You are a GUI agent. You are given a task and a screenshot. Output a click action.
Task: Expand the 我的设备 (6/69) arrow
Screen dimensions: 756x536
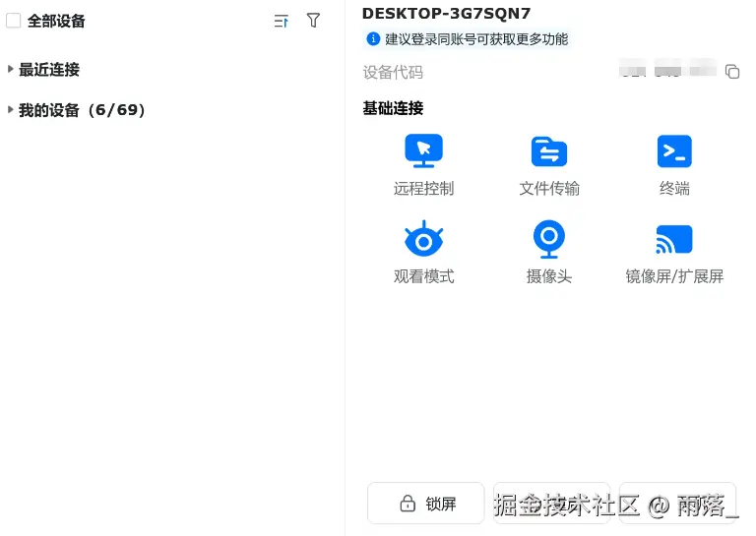[10, 109]
